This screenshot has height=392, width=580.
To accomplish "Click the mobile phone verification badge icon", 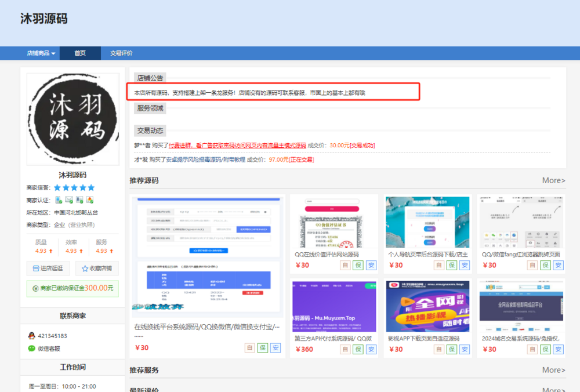I will click(59, 200).
